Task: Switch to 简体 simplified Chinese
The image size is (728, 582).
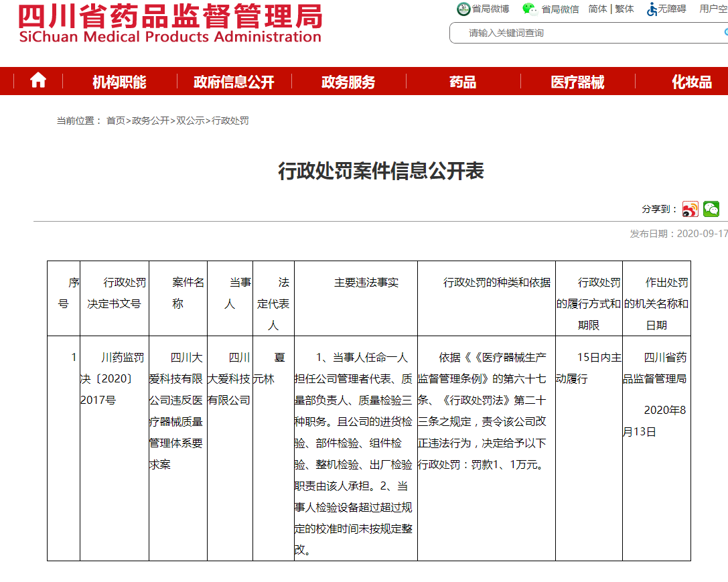Action: pos(597,9)
